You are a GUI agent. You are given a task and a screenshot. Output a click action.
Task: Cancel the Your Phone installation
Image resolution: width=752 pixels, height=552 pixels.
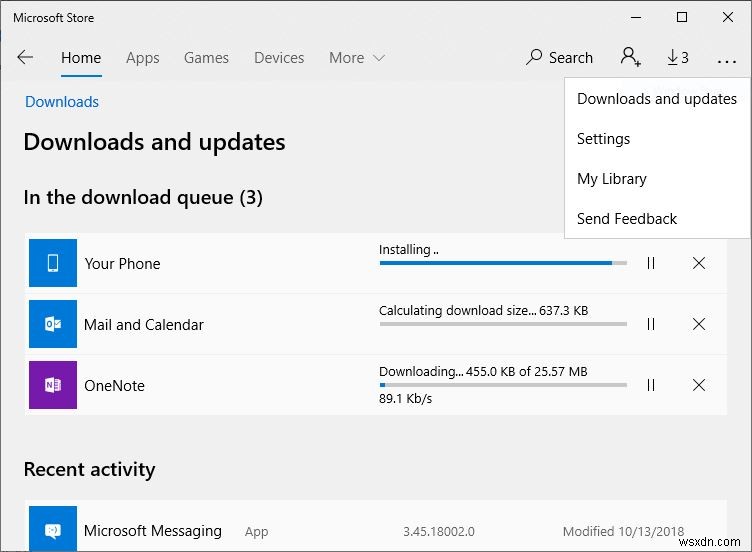pyautogui.click(x=699, y=263)
